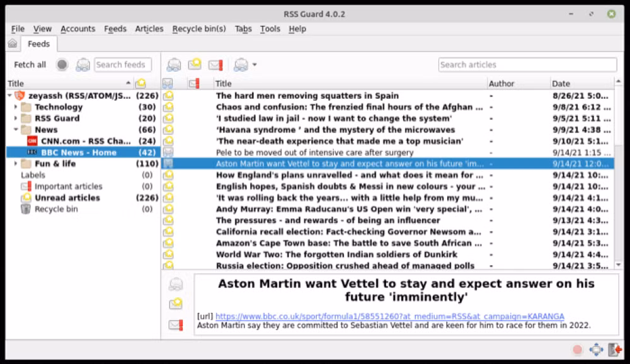Select 'Russia election: Opposition crushed' article title
The height and width of the screenshot is (364, 630).
[345, 266]
